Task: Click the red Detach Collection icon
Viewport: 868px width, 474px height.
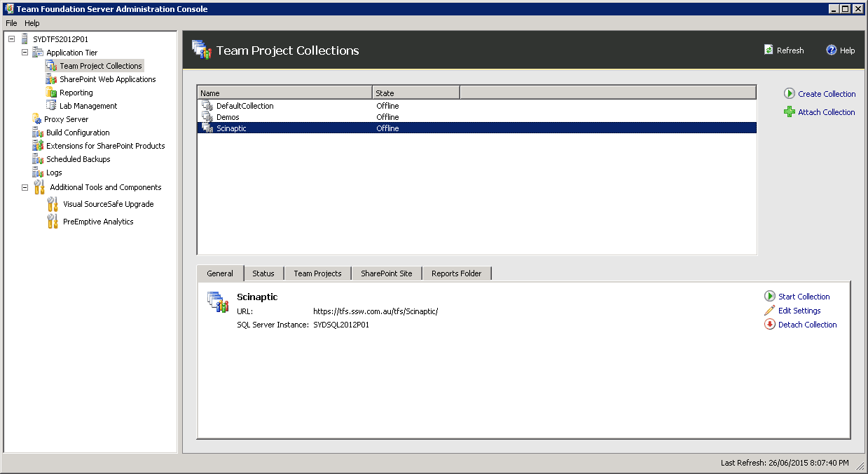Action: pyautogui.click(x=770, y=325)
